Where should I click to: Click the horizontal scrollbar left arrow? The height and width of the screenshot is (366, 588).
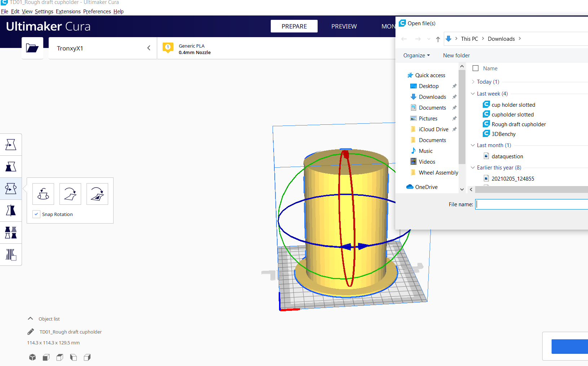point(471,189)
